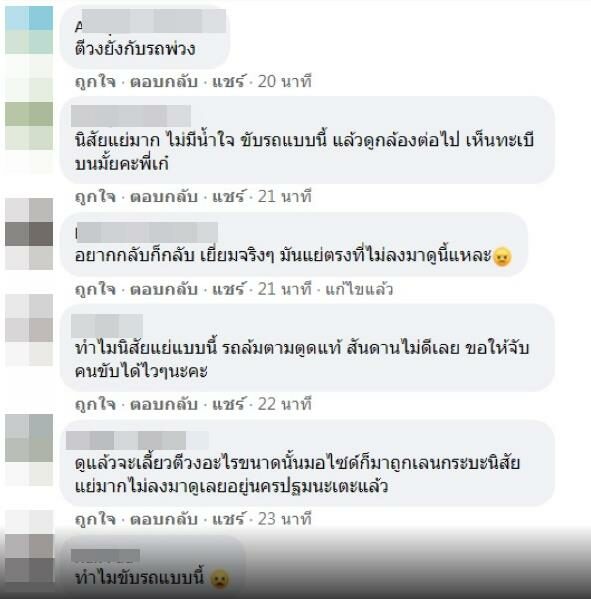Share the comment posted 21 นาที with no edit

point(228,197)
